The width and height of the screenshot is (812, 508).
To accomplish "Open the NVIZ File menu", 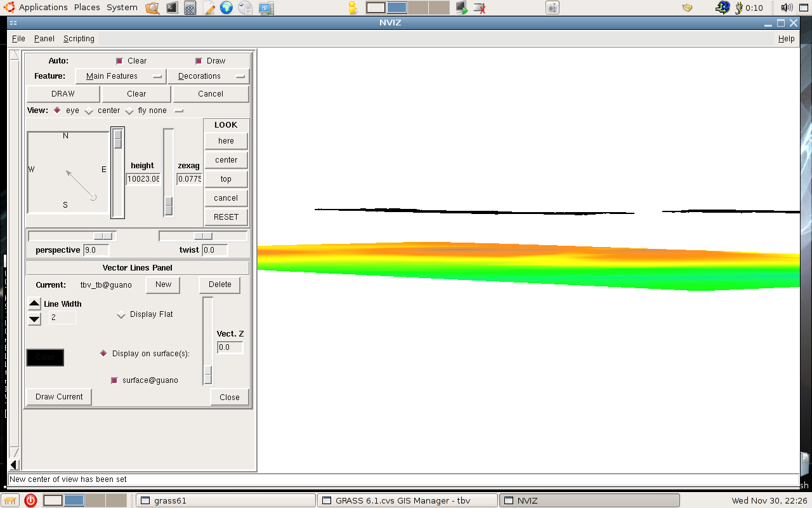I will [18, 39].
